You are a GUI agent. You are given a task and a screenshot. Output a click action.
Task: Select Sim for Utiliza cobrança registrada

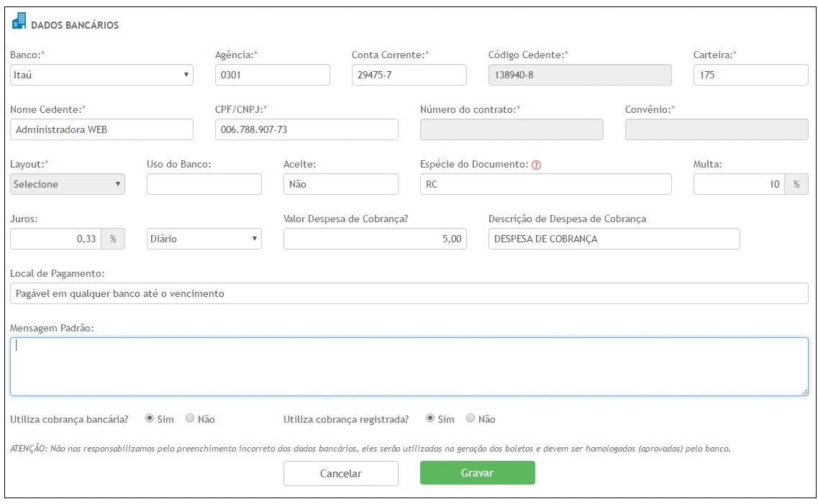coord(430,418)
